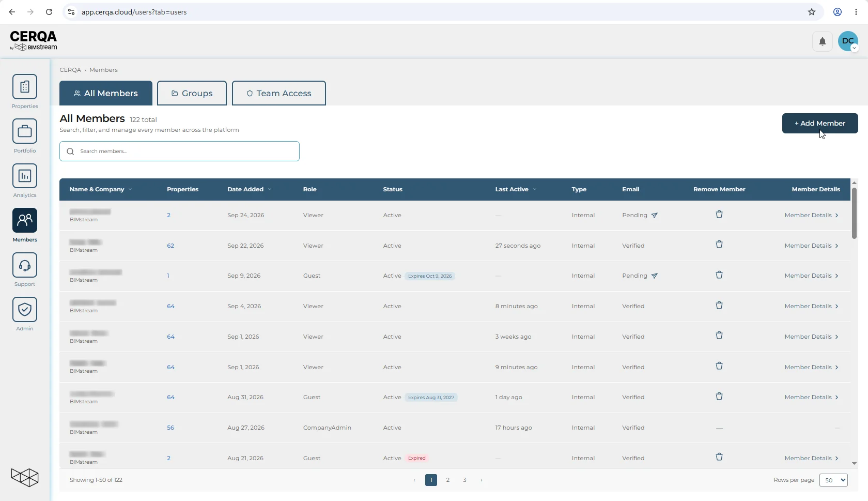Remove the member added Aug 31, 2026

pyautogui.click(x=719, y=397)
